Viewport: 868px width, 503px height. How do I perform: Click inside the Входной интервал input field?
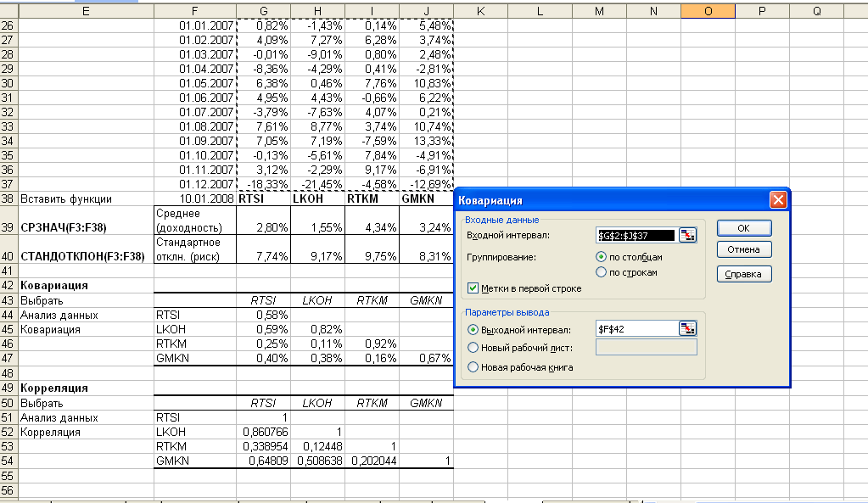pyautogui.click(x=636, y=235)
